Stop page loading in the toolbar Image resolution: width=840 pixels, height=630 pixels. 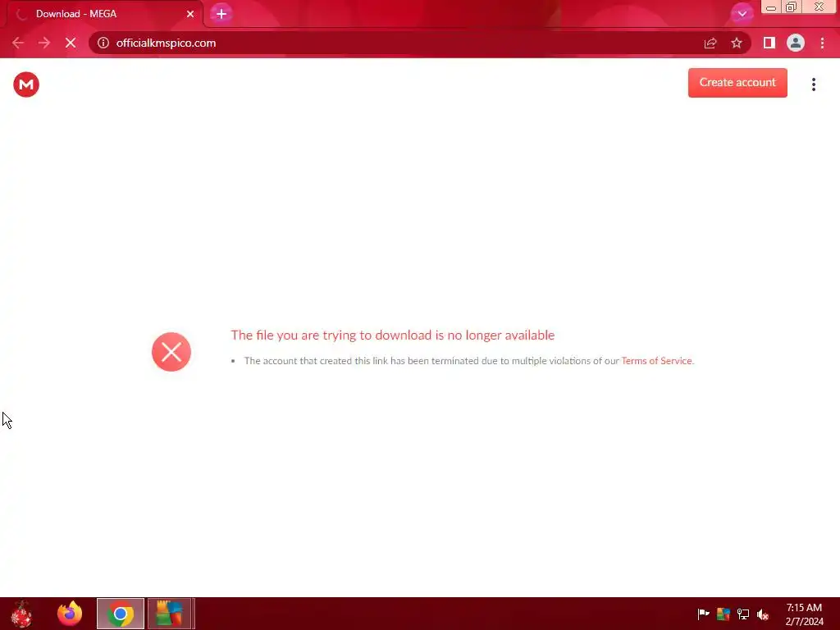coord(71,43)
